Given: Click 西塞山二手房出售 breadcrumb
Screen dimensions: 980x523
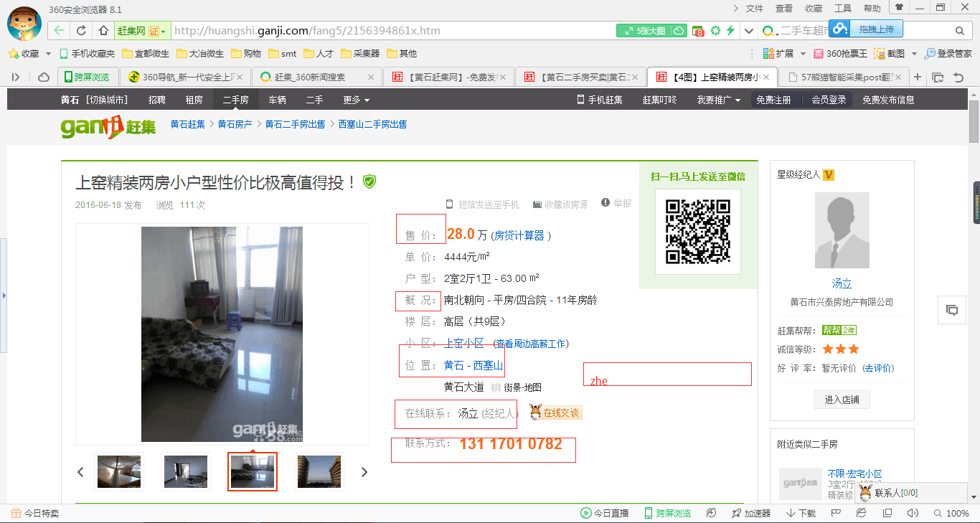Looking at the screenshot, I should point(372,124).
